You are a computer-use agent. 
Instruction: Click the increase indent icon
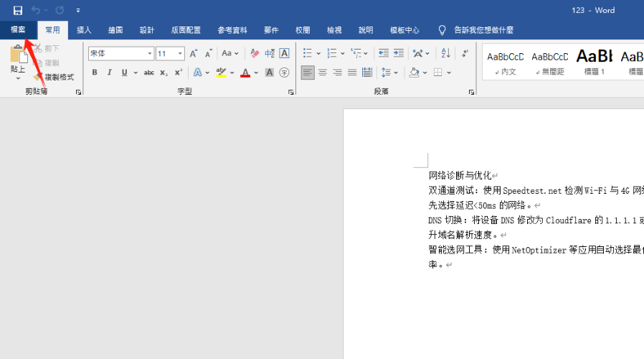[x=399, y=53]
